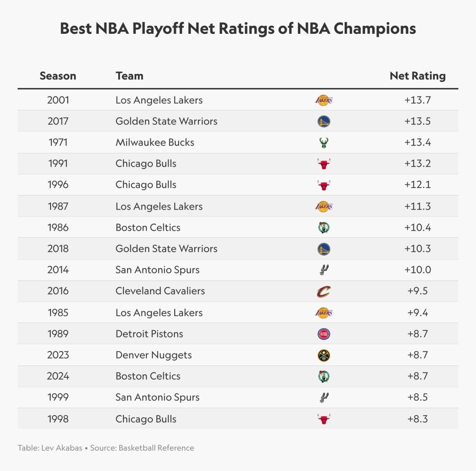Click the Lakers logo in 2001 row
The width and height of the screenshot is (476, 471).
click(x=324, y=100)
